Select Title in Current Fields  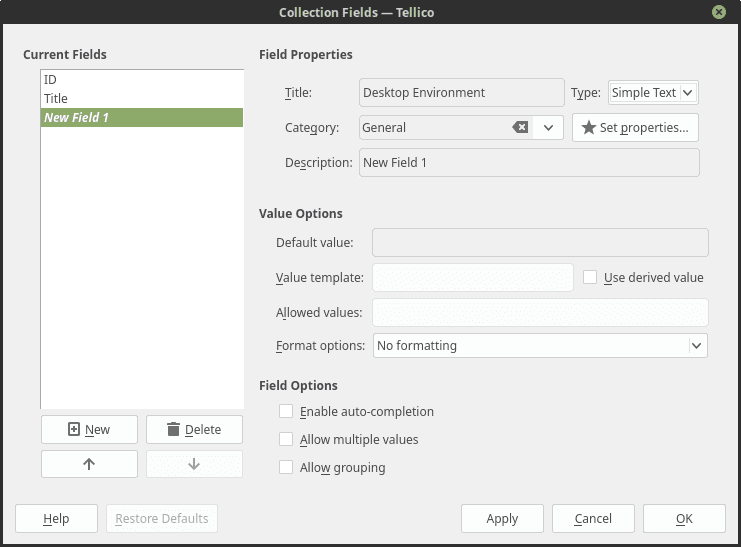coord(142,98)
